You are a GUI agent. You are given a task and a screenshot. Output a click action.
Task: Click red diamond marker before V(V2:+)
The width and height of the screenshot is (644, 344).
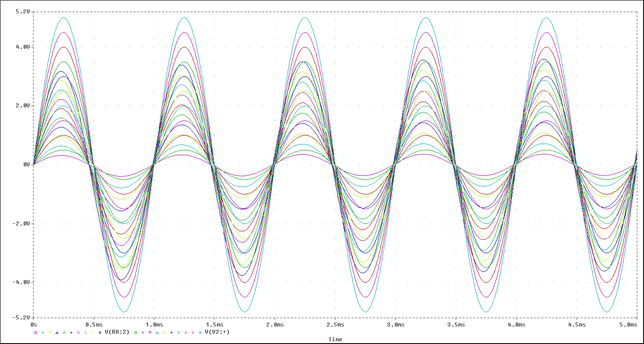(x=143, y=332)
